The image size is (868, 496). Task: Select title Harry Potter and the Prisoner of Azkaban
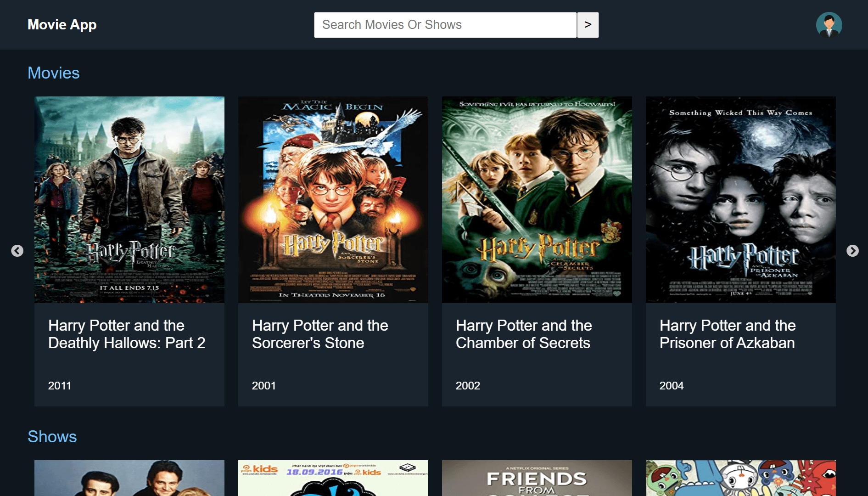coord(728,334)
